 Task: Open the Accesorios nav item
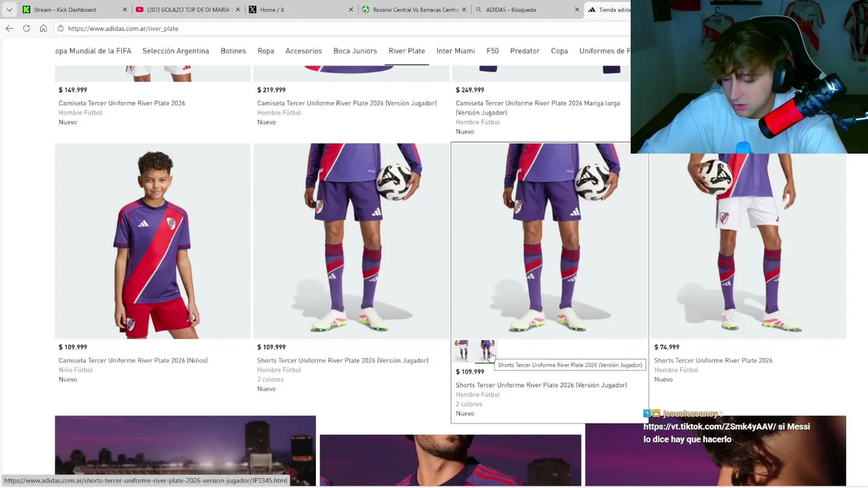[304, 51]
